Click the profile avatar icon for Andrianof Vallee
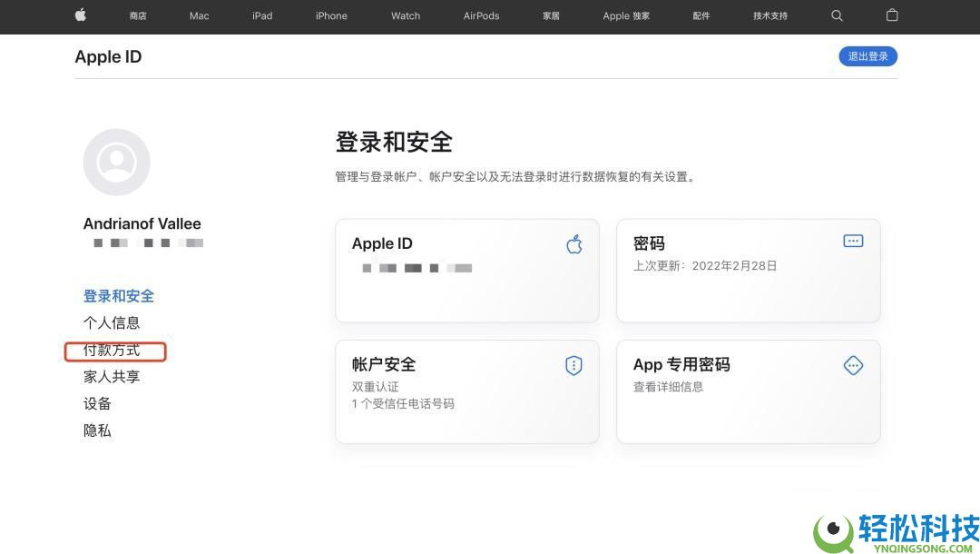This screenshot has width=980, height=554. 116,161
